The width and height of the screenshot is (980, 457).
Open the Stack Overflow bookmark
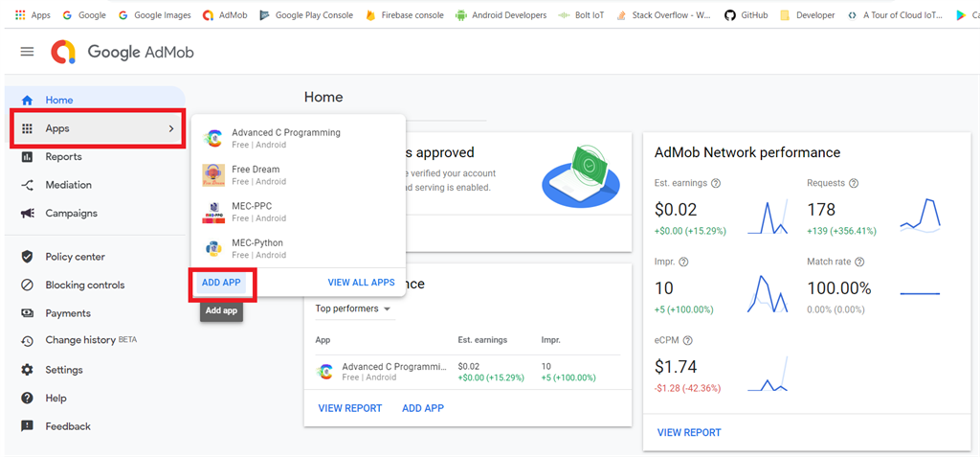[664, 15]
